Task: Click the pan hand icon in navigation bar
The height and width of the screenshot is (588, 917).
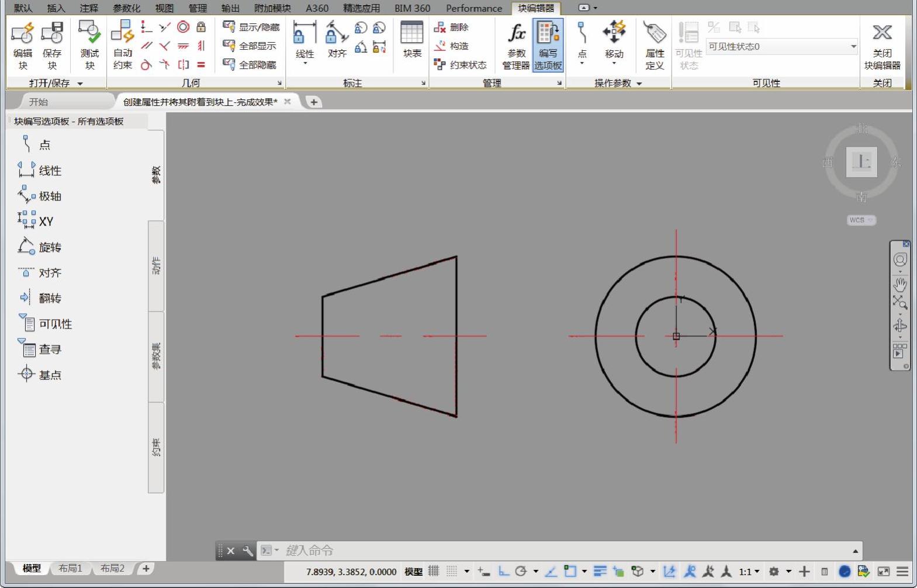Action: [900, 284]
